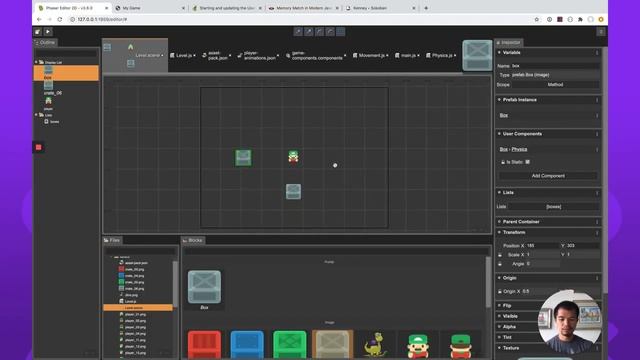Select the lower crate in the scene

coord(293,191)
